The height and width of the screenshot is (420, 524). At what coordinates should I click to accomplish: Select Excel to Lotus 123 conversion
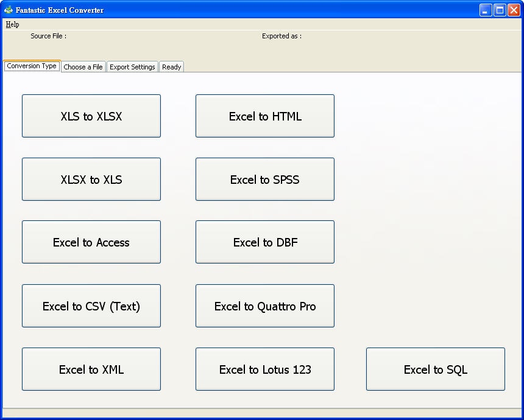[x=265, y=369]
